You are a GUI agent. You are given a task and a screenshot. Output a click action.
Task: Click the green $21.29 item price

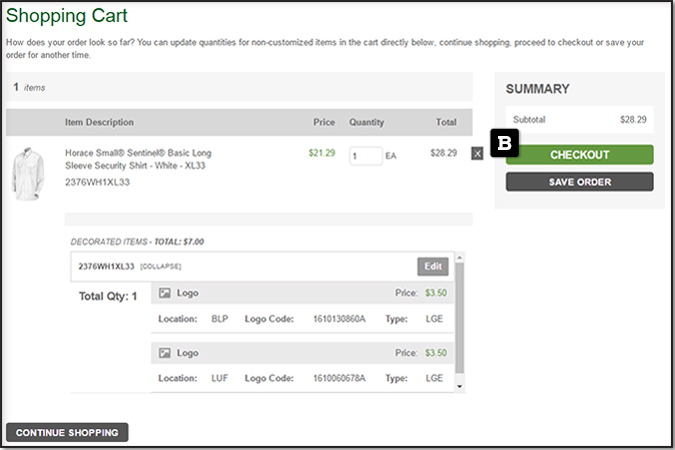(321, 153)
